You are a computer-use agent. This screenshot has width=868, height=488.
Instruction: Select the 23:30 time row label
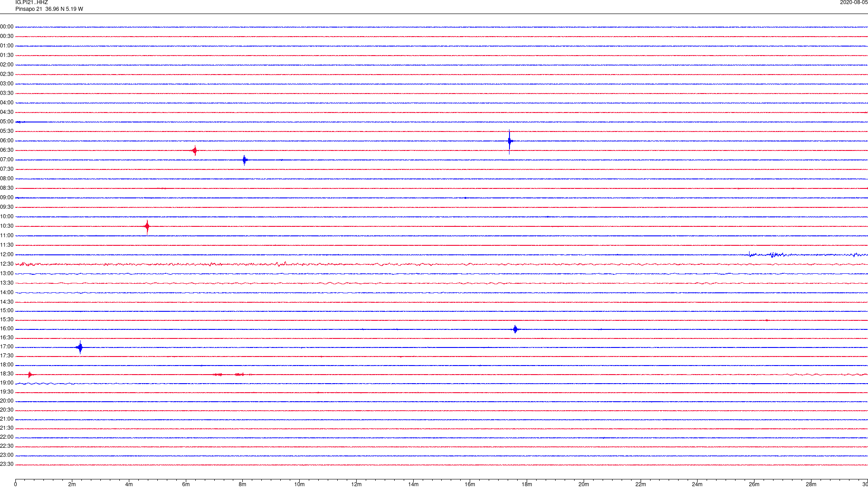click(x=7, y=465)
